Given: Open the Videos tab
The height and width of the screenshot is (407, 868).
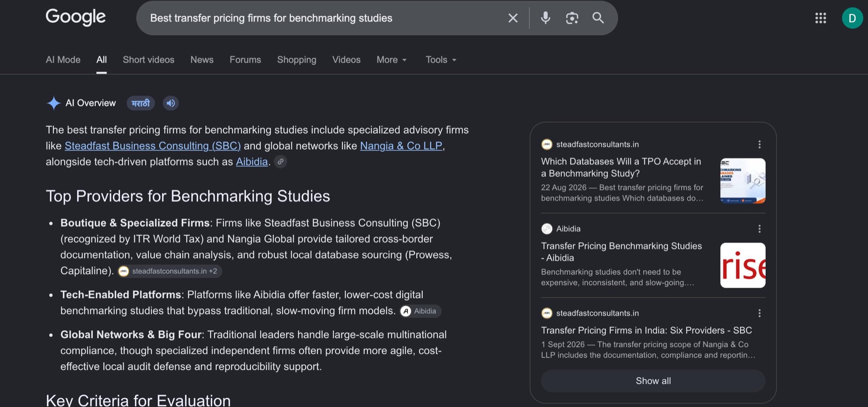Looking at the screenshot, I should [346, 60].
